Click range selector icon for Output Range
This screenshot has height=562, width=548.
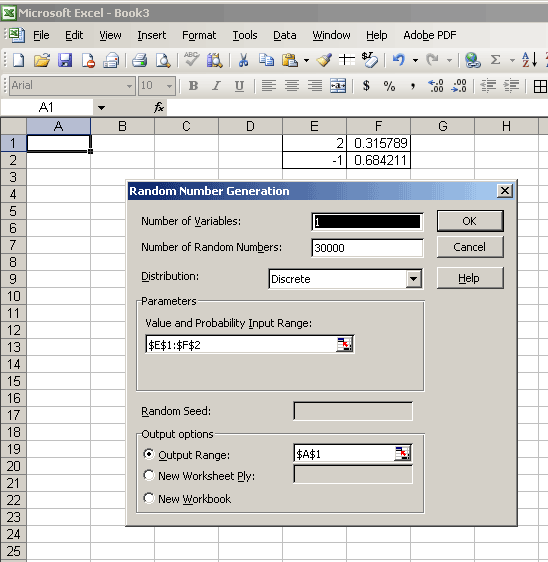coord(402,454)
